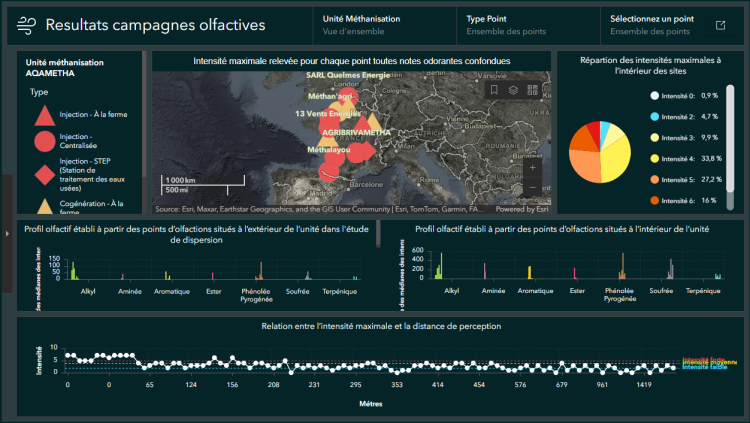Click the 1419 metres axis label
Image resolution: width=750 pixels, height=423 pixels.
pyautogui.click(x=643, y=385)
